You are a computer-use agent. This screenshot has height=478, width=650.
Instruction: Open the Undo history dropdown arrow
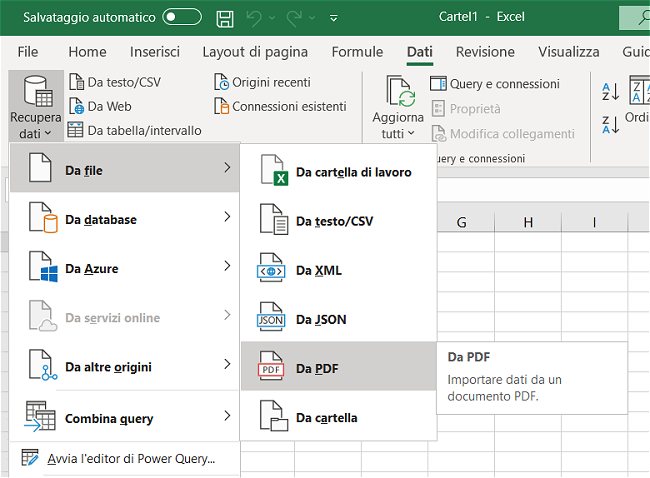tap(272, 18)
